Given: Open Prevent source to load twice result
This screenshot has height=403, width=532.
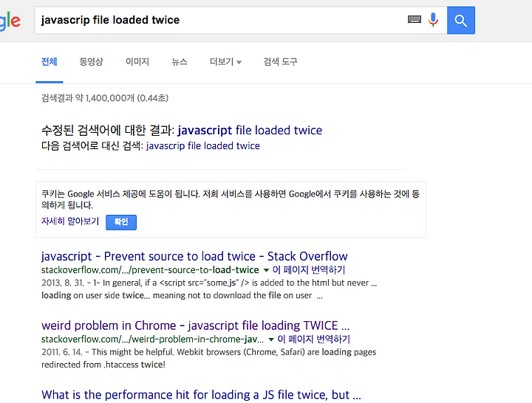Looking at the screenshot, I should click(x=194, y=256).
